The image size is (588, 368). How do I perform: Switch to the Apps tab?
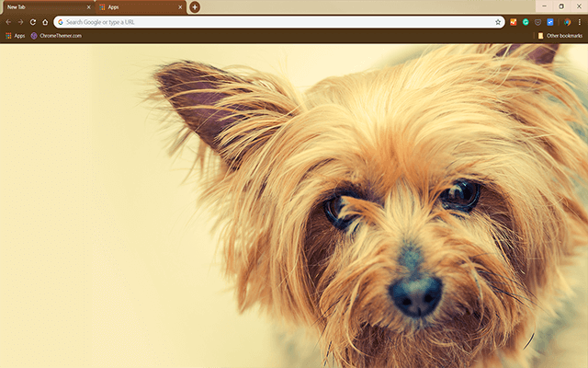coord(141,7)
